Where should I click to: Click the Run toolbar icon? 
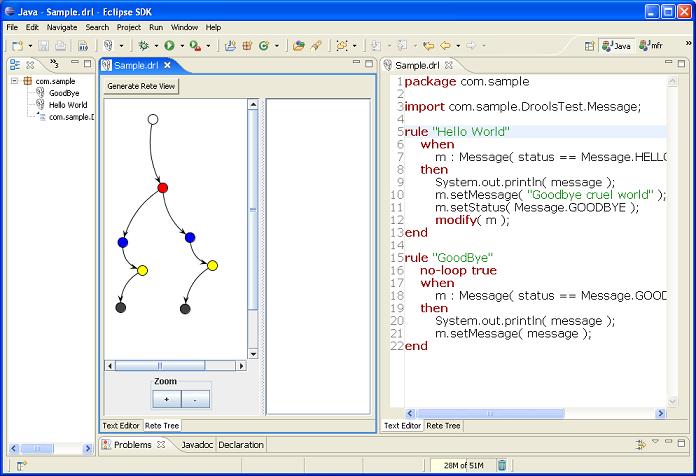click(x=169, y=46)
